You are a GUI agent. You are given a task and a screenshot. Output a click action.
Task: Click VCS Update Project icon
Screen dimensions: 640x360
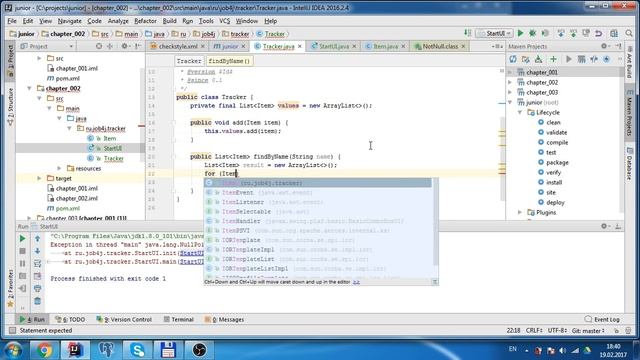click(x=561, y=33)
